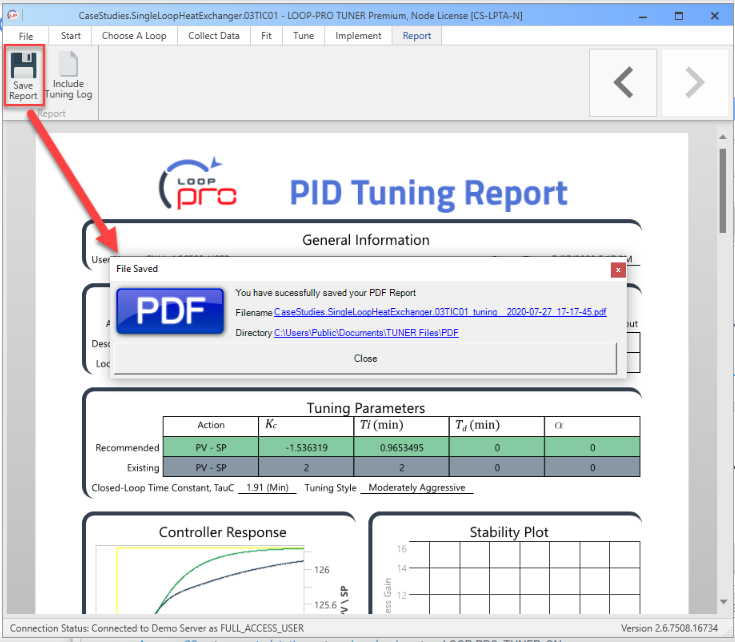Click the report scrollbar down arrow
735x642 pixels.
click(723, 601)
